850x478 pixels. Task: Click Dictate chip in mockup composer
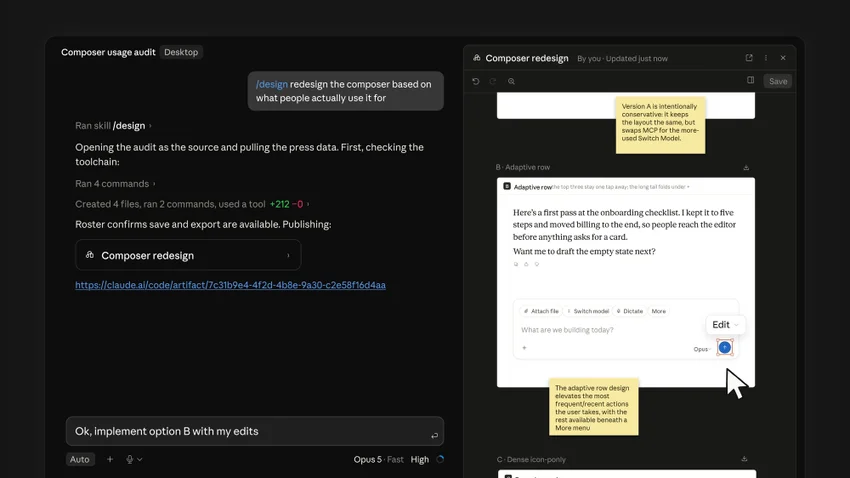tap(629, 311)
